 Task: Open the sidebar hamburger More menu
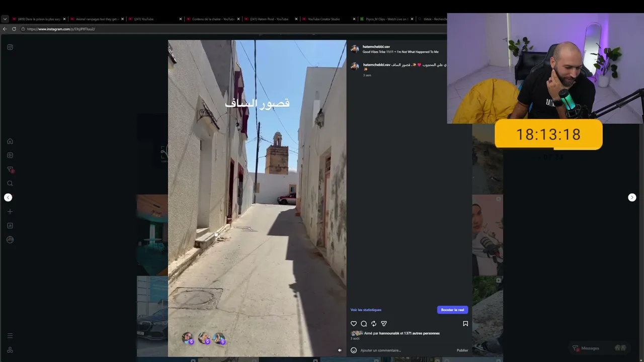coord(10,336)
